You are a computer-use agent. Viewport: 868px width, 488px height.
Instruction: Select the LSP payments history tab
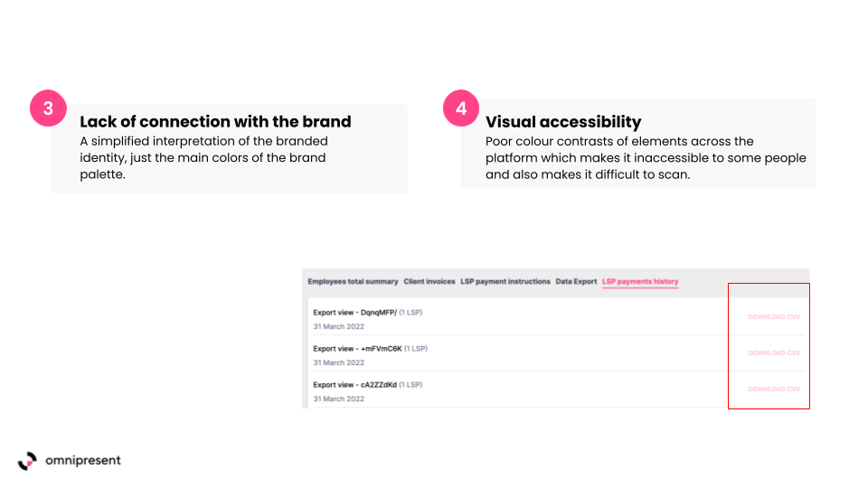point(640,282)
